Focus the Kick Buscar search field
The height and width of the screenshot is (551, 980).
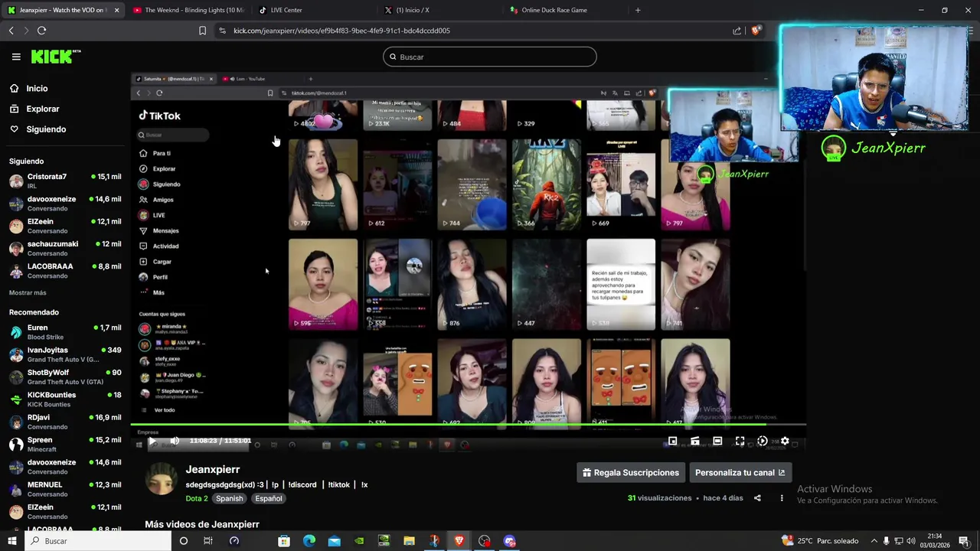490,57
